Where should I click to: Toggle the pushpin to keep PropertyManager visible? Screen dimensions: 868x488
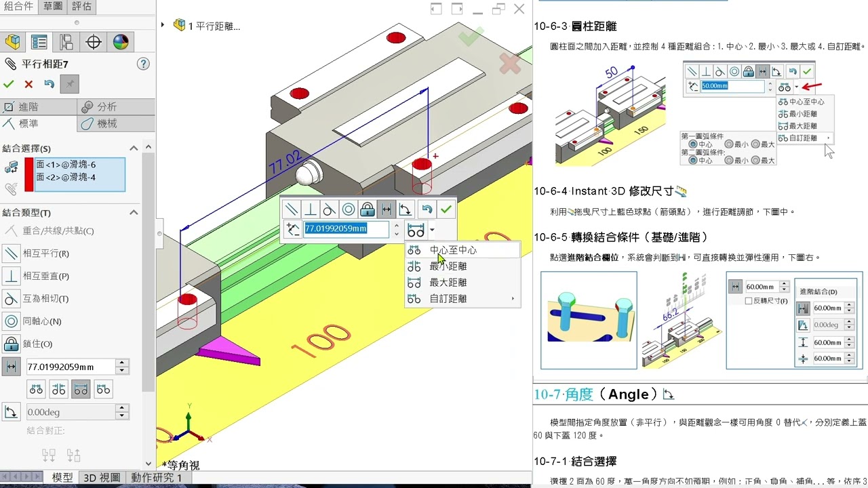[x=69, y=84]
